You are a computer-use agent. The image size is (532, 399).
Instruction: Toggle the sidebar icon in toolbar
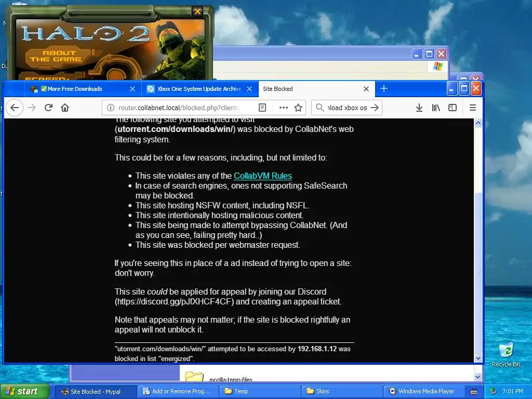coord(453,108)
